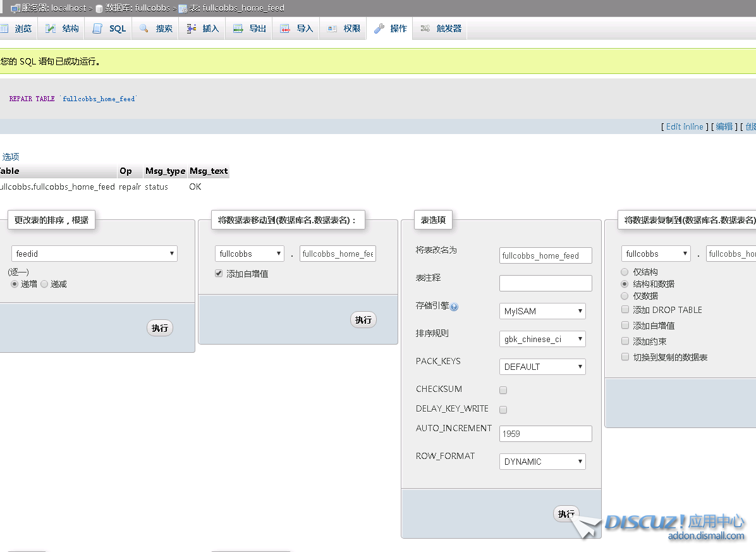Open the 操作 operations tab
This screenshot has height=552, width=756.
pos(391,28)
